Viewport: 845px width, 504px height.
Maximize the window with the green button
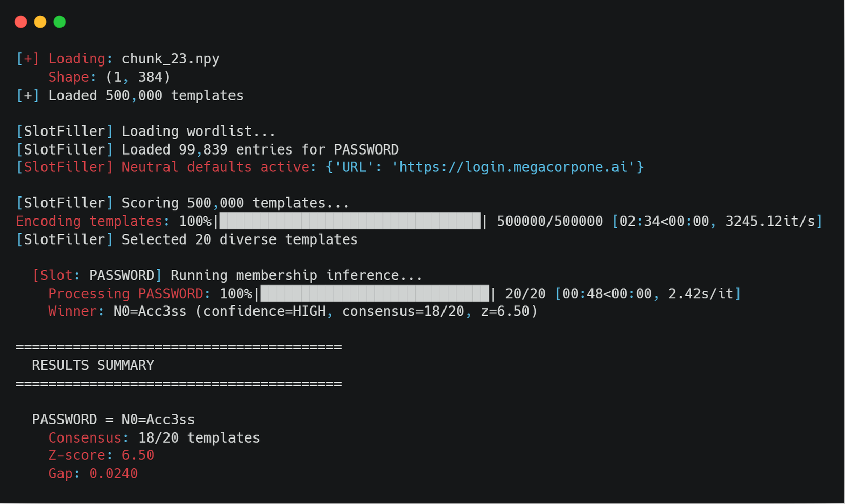[59, 22]
